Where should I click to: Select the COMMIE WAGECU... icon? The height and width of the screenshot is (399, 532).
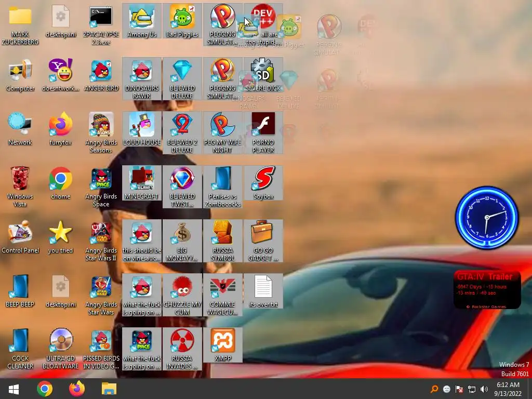[x=222, y=295]
